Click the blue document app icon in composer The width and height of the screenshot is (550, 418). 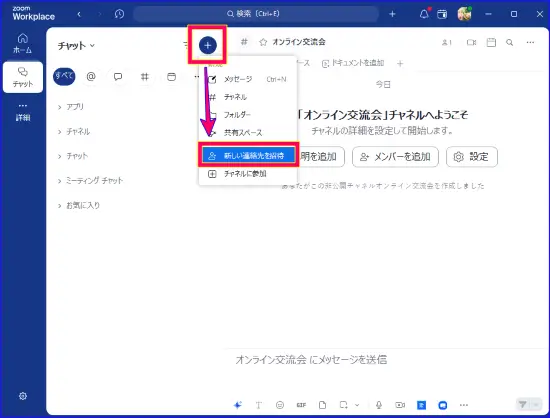coord(421,405)
